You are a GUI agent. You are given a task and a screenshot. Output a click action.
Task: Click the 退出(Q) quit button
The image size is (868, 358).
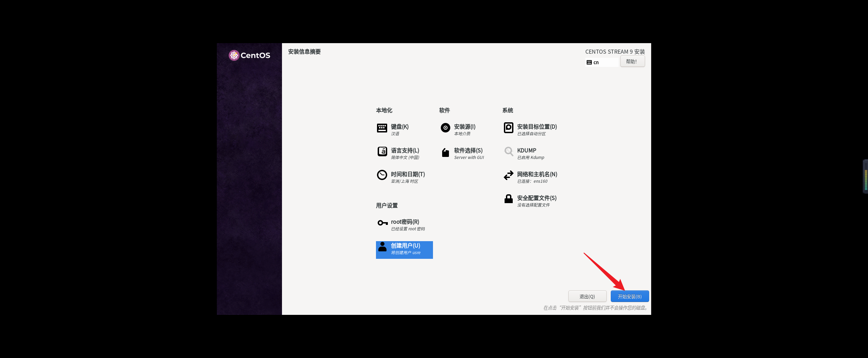click(x=587, y=296)
